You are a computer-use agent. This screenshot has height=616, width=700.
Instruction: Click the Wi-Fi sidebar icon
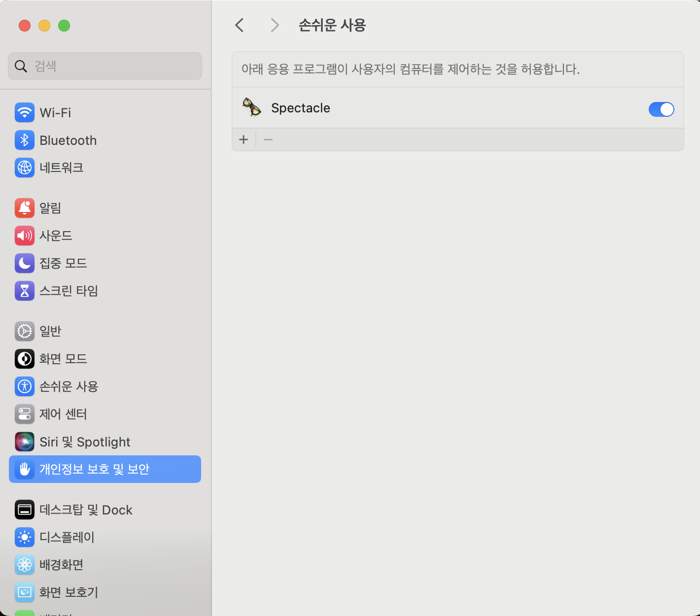25,112
